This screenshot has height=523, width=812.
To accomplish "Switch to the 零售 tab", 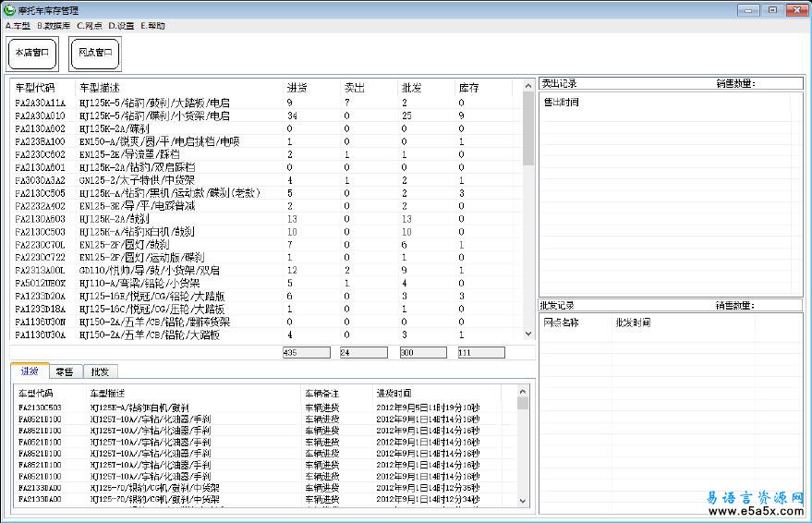I will pos(65,371).
